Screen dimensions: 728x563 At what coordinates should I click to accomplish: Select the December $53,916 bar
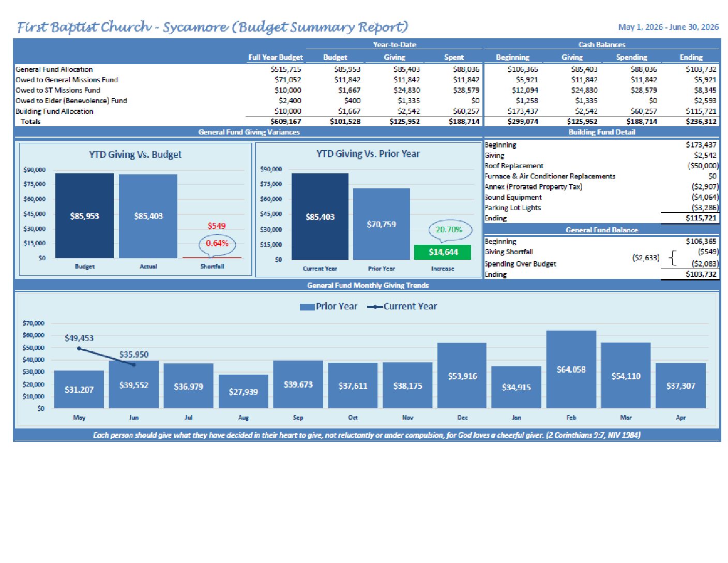point(462,376)
